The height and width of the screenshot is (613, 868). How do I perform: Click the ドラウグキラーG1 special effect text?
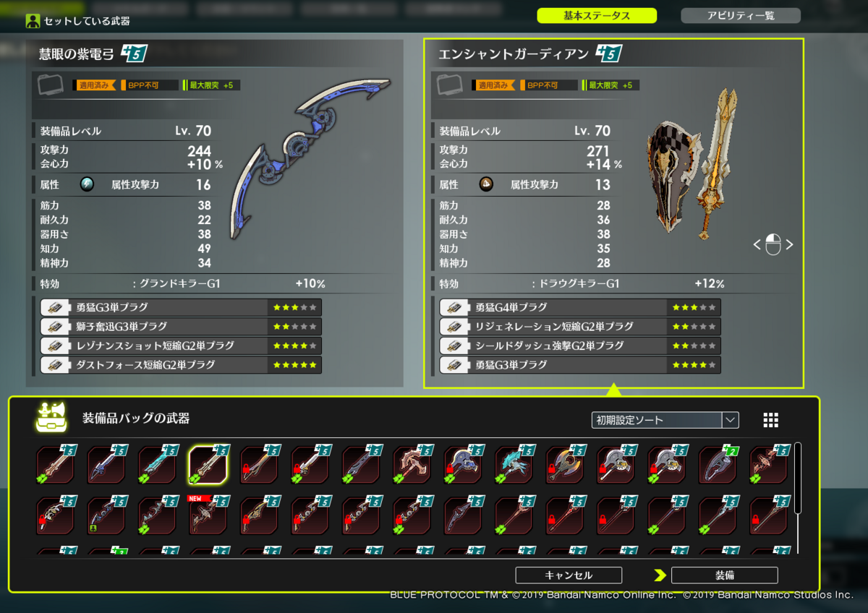[x=574, y=284]
